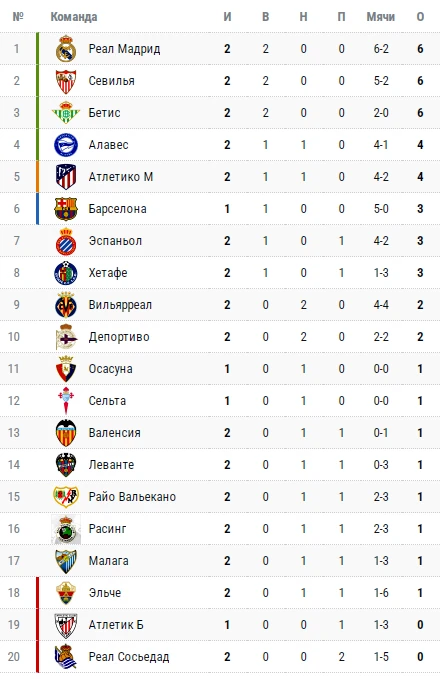Open the Барселона team link
This screenshot has height=679, width=440.
[x=117, y=209]
